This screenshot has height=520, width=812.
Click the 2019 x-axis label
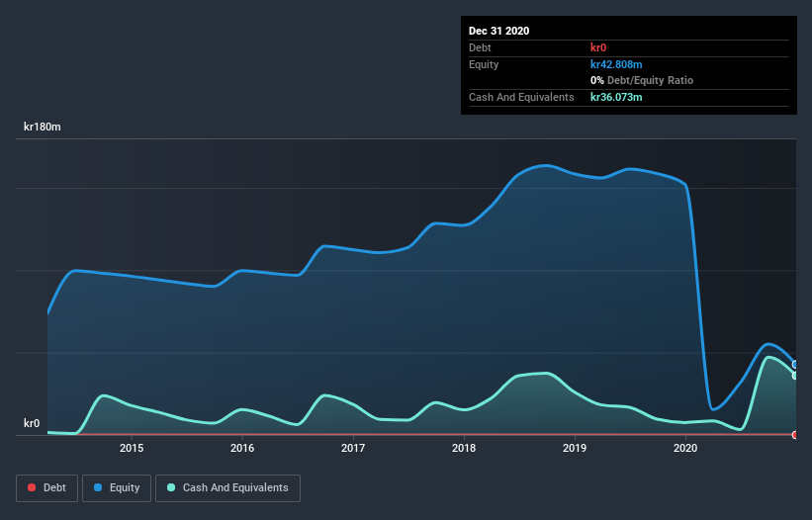575,448
